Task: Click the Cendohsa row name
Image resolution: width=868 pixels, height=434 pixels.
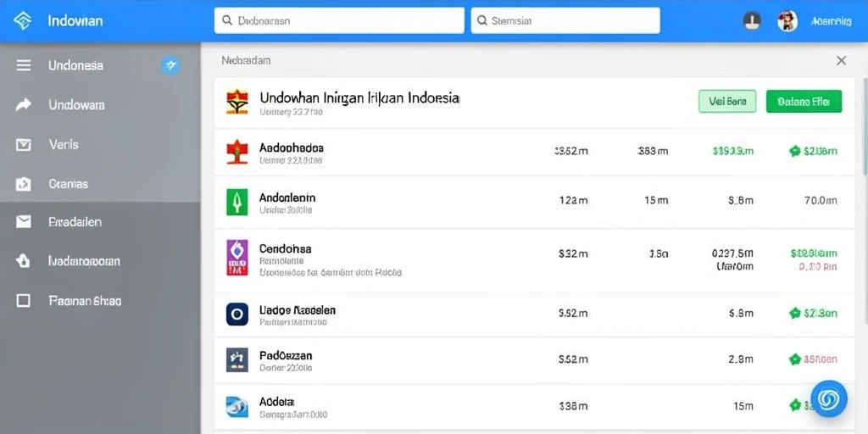Action: pos(285,248)
